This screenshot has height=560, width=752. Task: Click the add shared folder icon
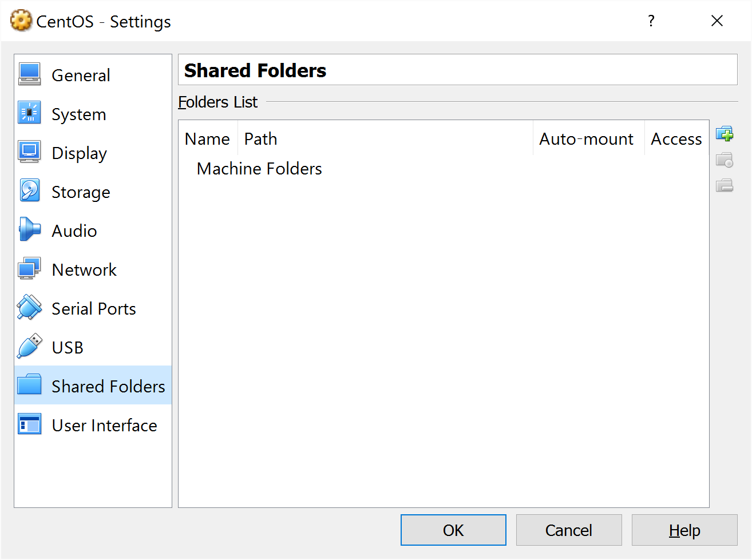(725, 134)
